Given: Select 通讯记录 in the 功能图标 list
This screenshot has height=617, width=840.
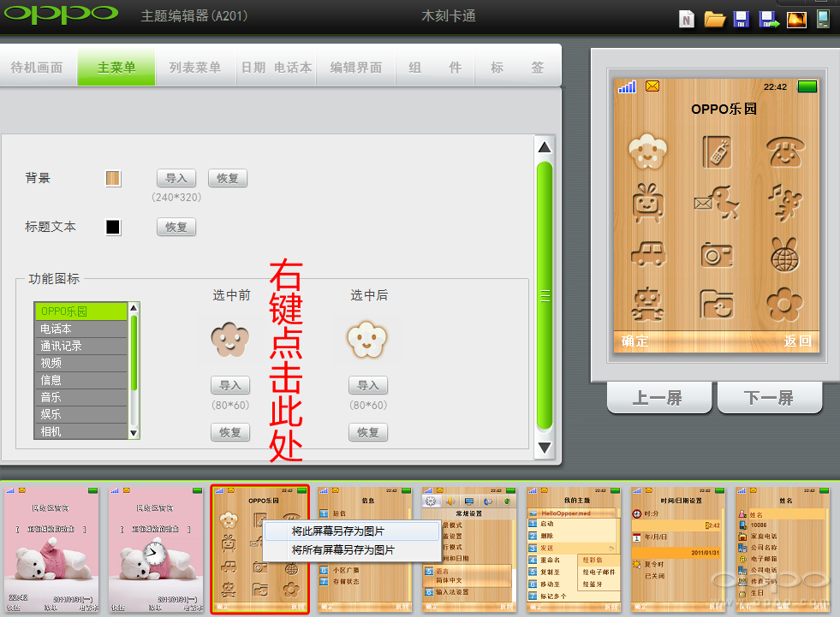Looking at the screenshot, I should point(81,346).
